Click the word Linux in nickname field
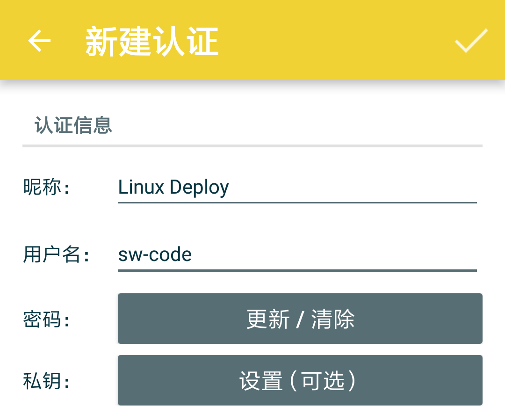 pyautogui.click(x=141, y=188)
